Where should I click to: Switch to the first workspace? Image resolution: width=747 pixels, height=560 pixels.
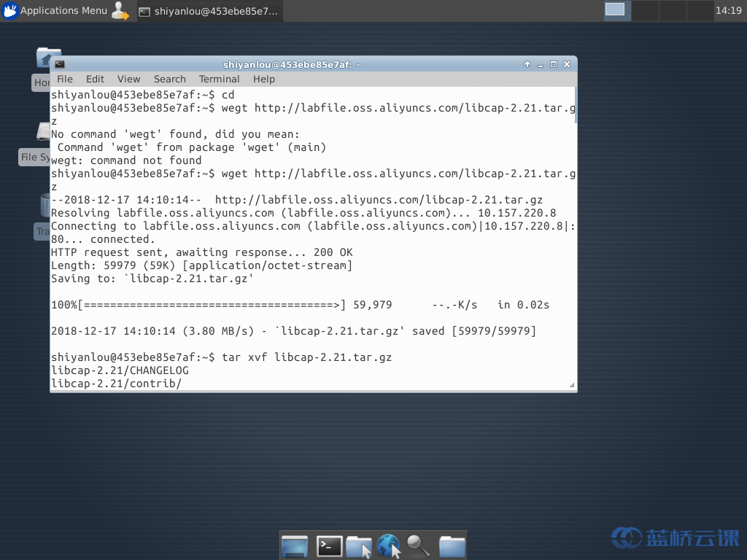coord(617,10)
